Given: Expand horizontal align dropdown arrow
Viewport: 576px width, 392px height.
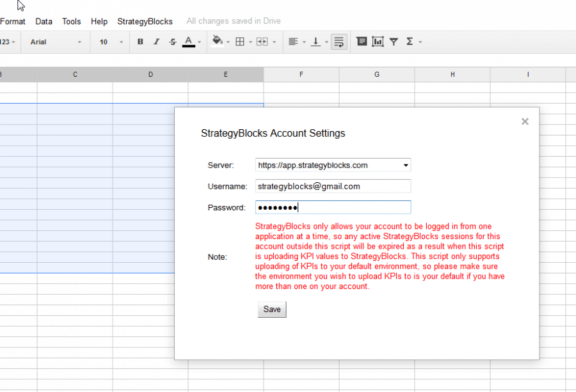Looking at the screenshot, I should coord(304,42).
